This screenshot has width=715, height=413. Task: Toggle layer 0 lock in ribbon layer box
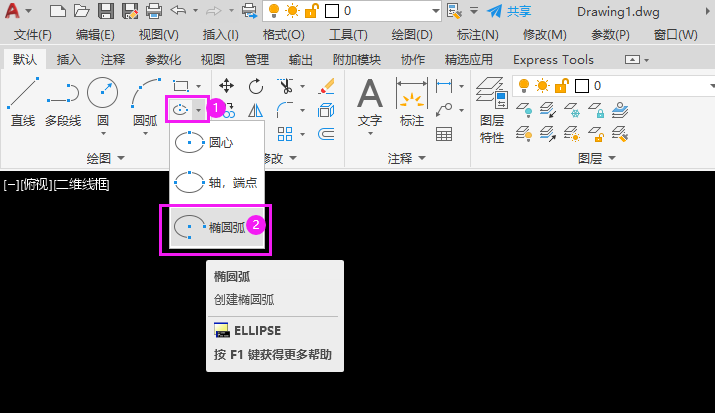pyautogui.click(x=562, y=86)
